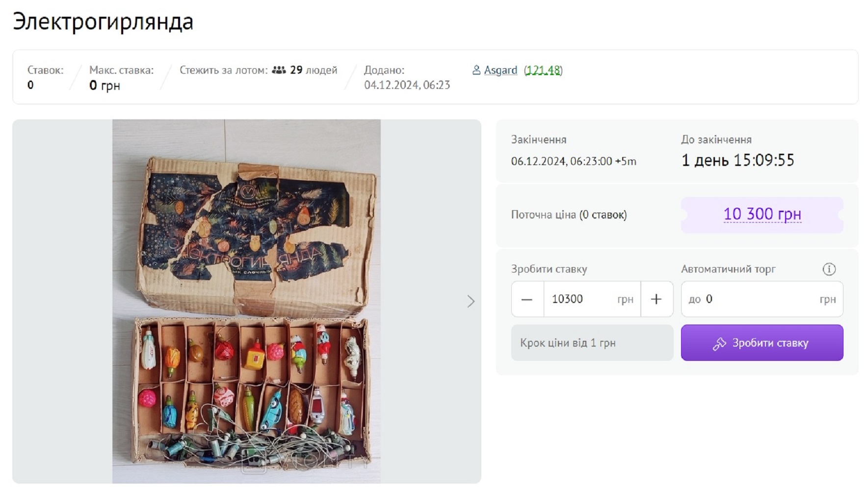Screen dimensions: 868x491
Task: Click the countdown timer 1 день 15:09:55
Action: click(737, 160)
